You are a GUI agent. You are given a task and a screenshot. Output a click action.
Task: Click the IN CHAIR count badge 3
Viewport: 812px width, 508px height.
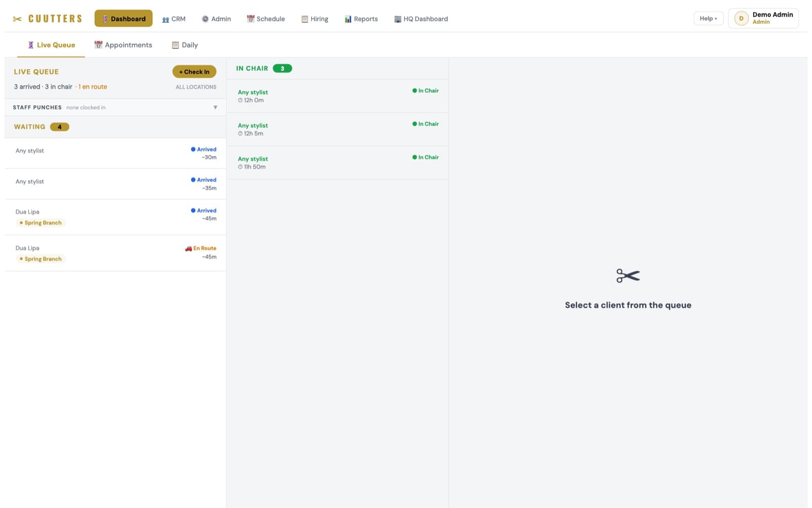click(x=282, y=69)
